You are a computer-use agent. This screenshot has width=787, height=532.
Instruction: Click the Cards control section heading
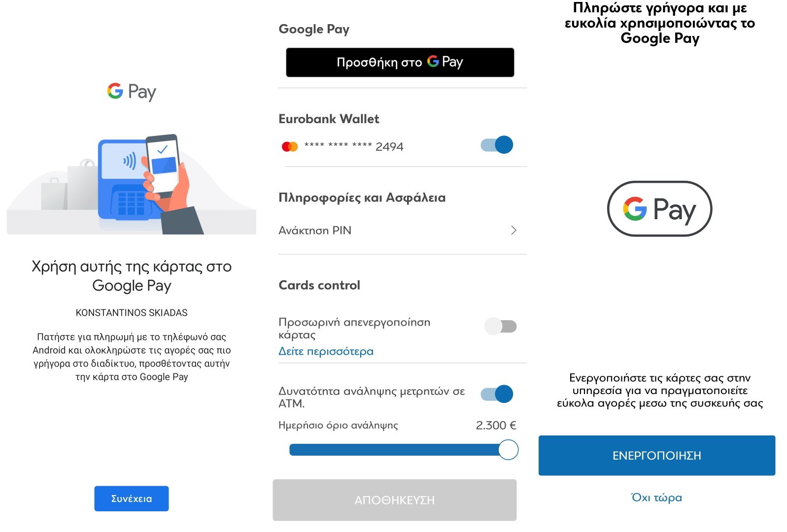(x=319, y=285)
